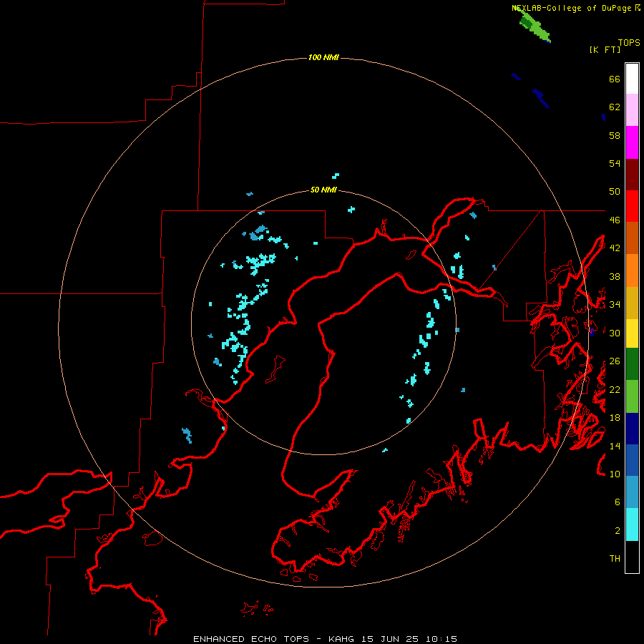Screen dimensions: 644x644
Task: Click the 26 legend value
Action: (x=615, y=361)
